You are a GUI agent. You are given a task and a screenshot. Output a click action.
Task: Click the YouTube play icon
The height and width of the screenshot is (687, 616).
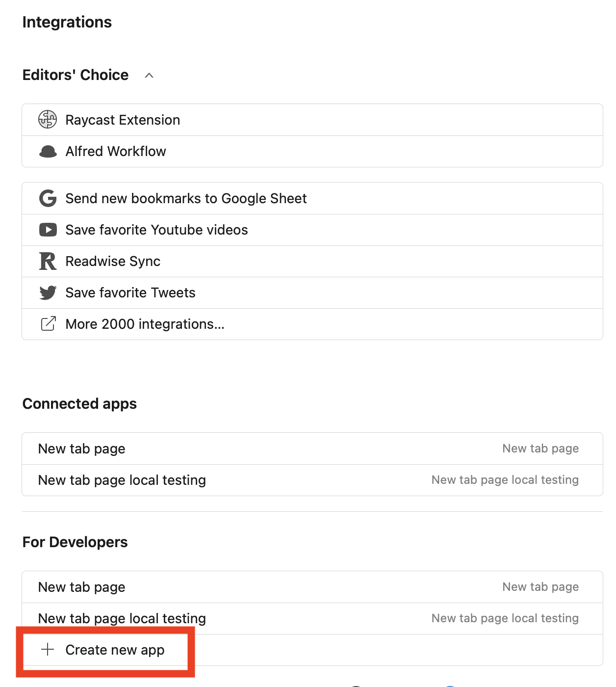click(x=48, y=230)
